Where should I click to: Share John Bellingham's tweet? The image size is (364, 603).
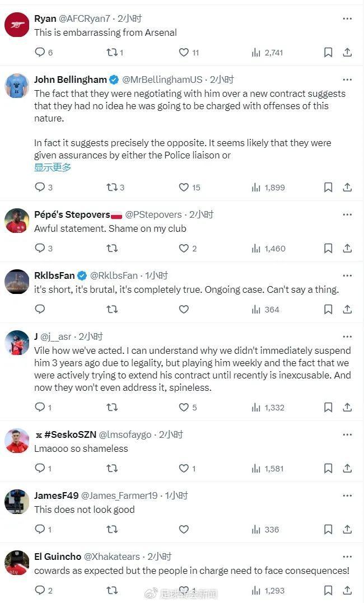pyautogui.click(x=347, y=187)
